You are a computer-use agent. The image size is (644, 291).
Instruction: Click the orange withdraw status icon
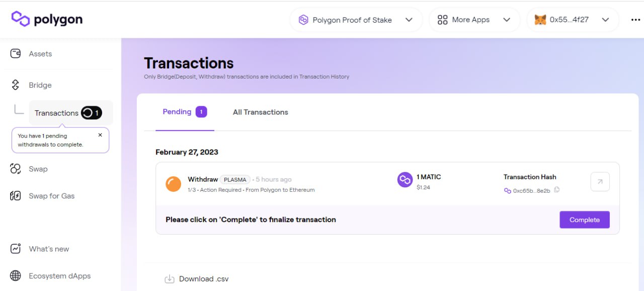coord(174,184)
